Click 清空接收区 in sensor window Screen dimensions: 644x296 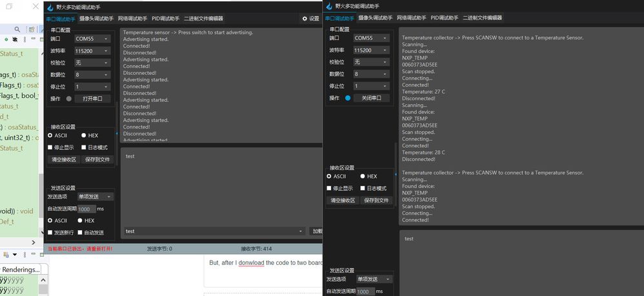coord(64,160)
